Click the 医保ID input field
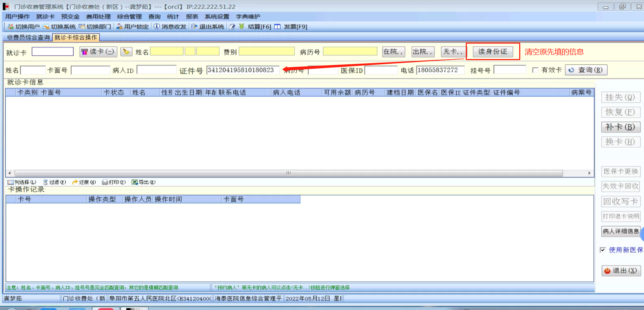644x310 pixels. click(x=381, y=70)
